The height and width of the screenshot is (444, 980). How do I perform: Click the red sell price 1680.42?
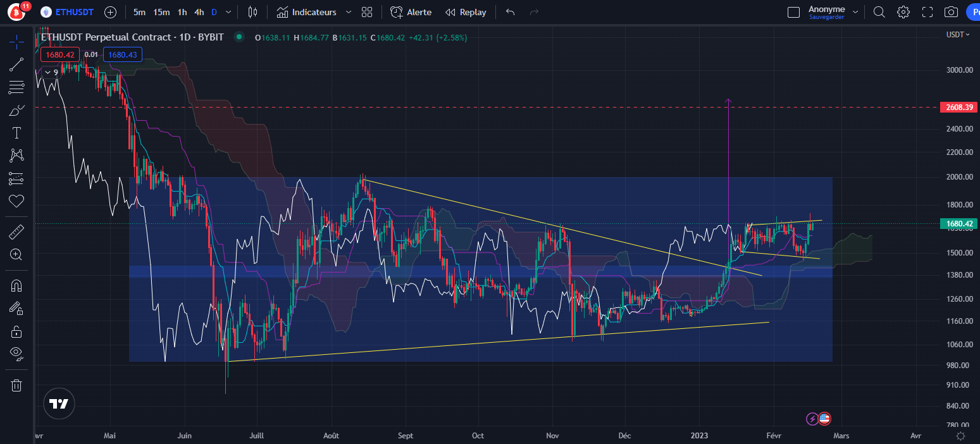coord(60,54)
